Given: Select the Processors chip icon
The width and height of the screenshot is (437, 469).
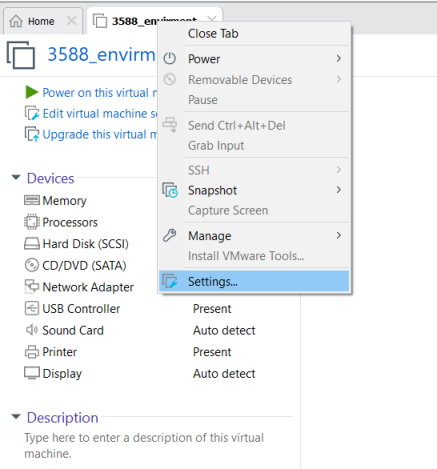Looking at the screenshot, I should [x=32, y=222].
